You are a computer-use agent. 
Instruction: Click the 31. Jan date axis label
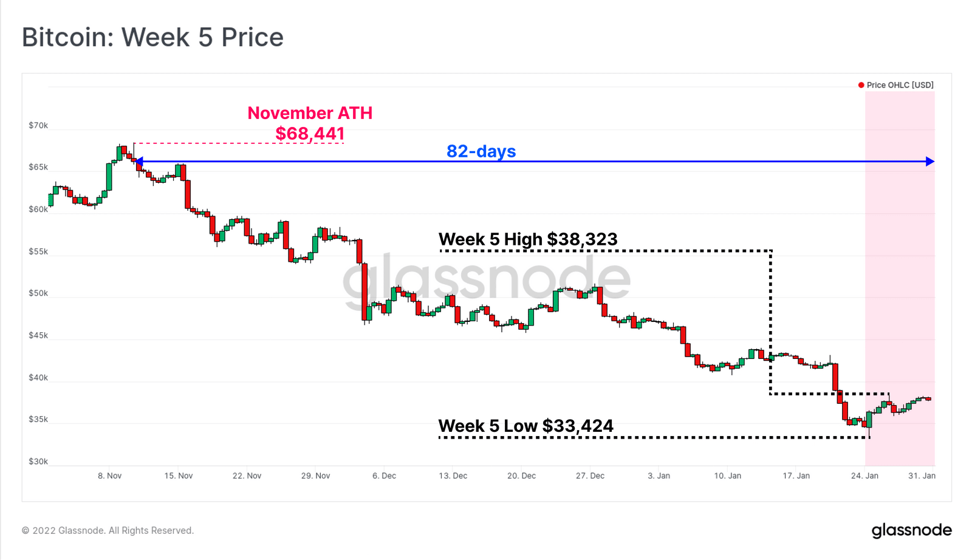[x=922, y=476]
